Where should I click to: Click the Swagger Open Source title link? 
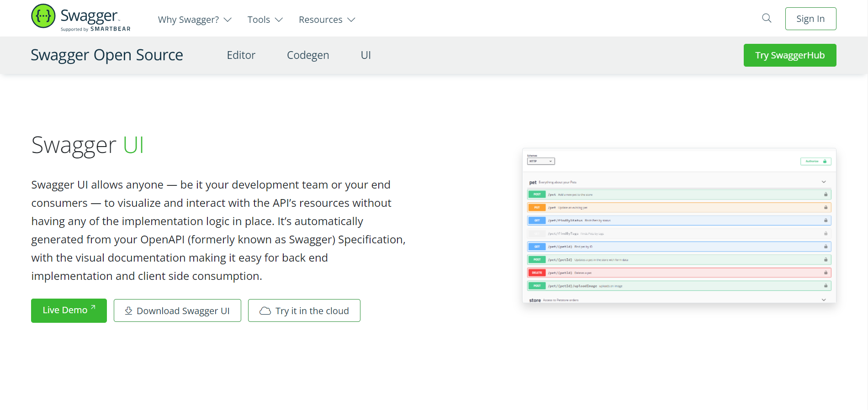click(x=107, y=55)
